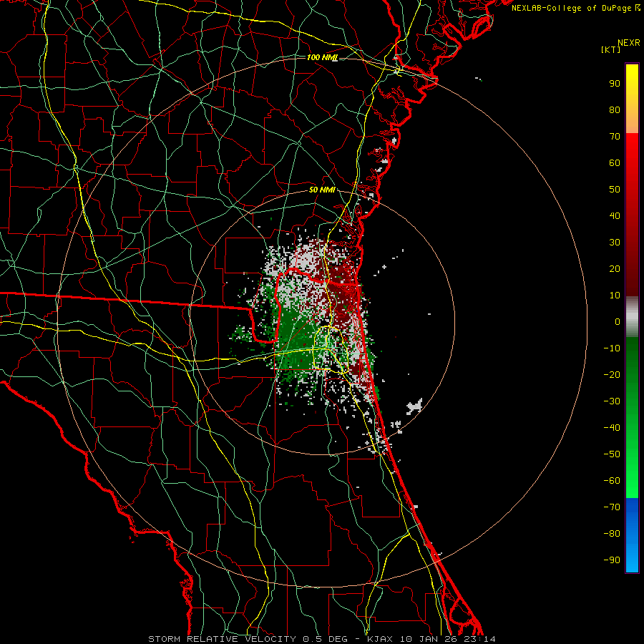The width and height of the screenshot is (644, 644).
Task: Click the -50 value on velocity scale
Action: [x=612, y=454]
